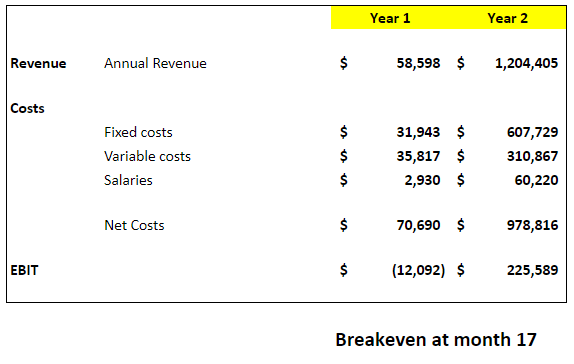Select Year 1 variable costs 35,817
This screenshot has width=574, height=364.
[x=418, y=156]
